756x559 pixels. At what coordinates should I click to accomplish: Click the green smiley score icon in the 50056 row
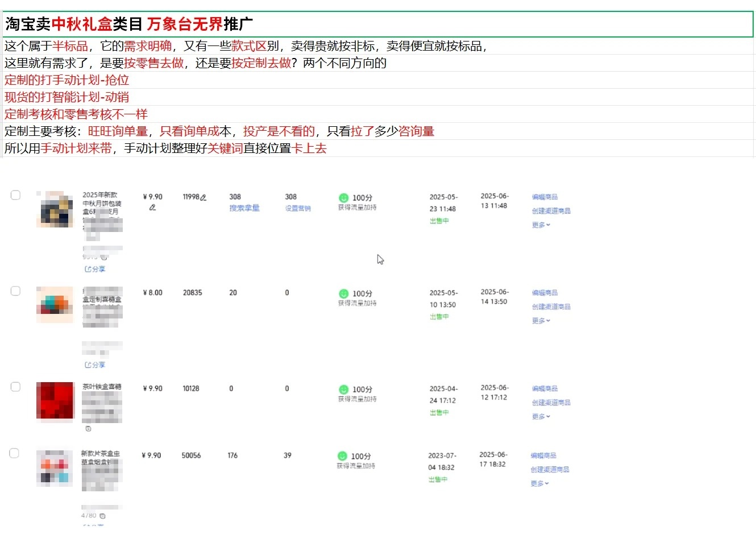tap(342, 456)
